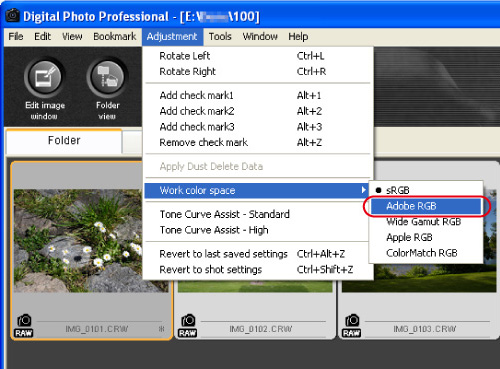This screenshot has height=369, width=500.
Task: Switch to the Folder tab
Action: click(64, 140)
